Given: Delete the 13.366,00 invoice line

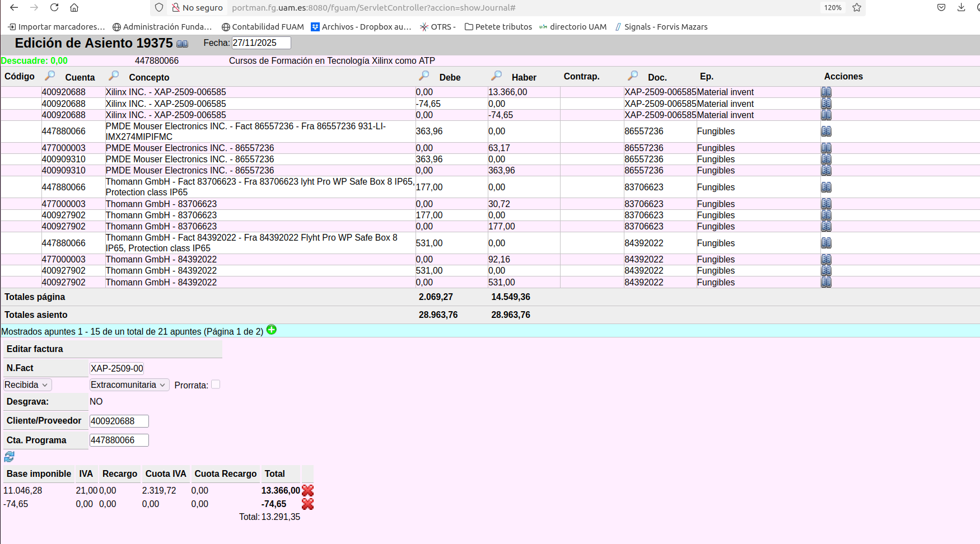Looking at the screenshot, I should (x=307, y=491).
